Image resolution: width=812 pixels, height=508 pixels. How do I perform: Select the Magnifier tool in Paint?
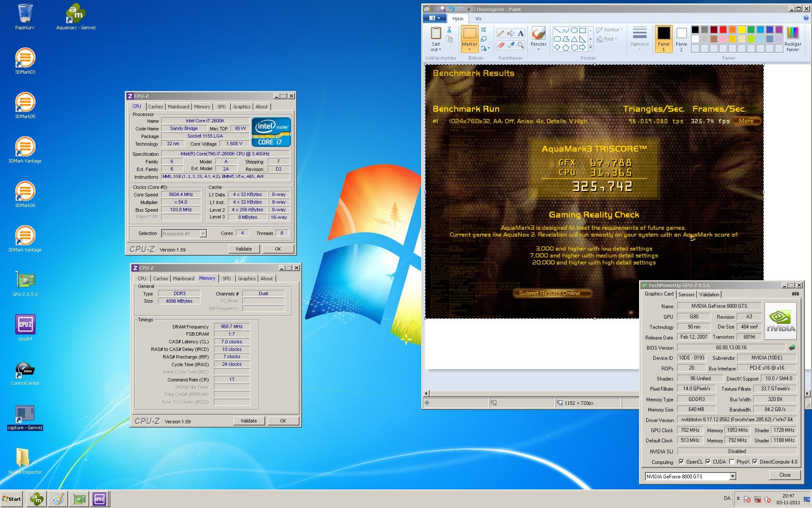[x=521, y=45]
